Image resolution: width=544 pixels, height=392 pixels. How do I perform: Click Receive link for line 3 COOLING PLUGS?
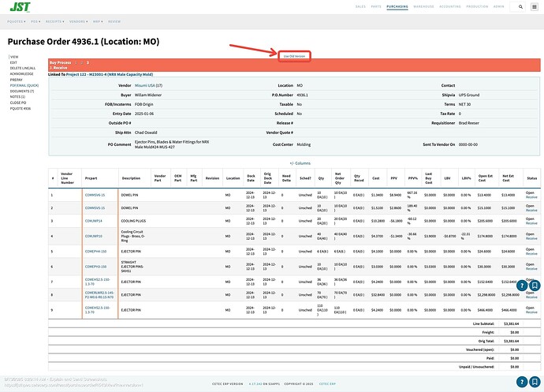(531, 223)
